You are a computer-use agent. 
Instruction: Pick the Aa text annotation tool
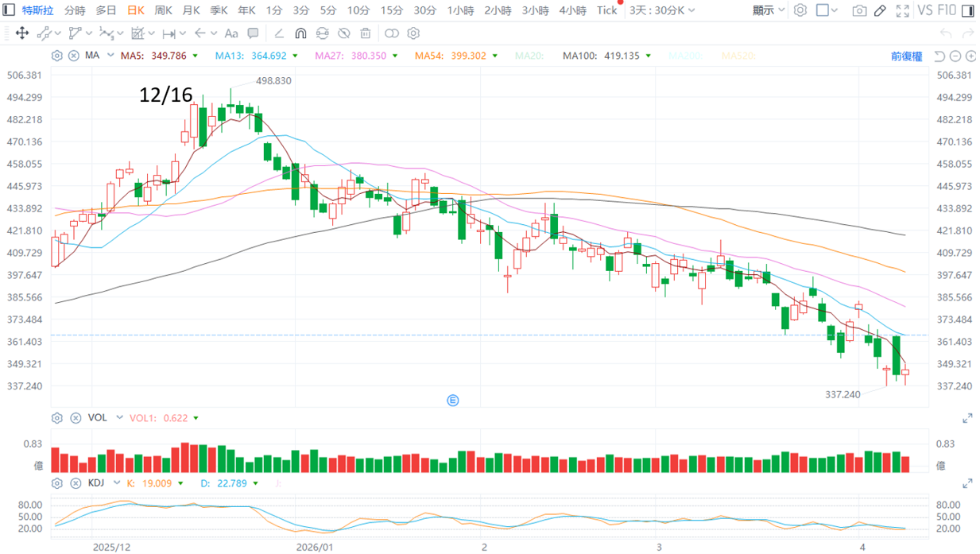(x=230, y=33)
